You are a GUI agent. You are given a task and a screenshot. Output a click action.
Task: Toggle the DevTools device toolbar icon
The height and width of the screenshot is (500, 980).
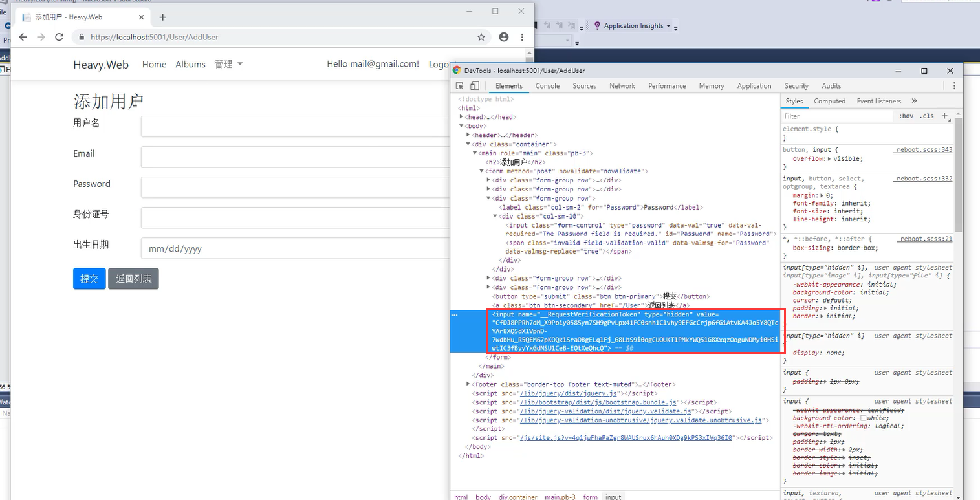tap(474, 85)
